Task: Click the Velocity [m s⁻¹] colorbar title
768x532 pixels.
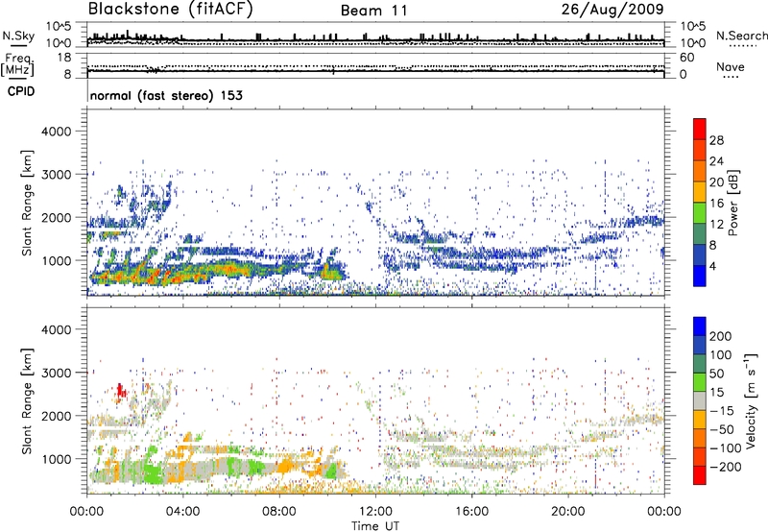Action: pyautogui.click(x=751, y=400)
